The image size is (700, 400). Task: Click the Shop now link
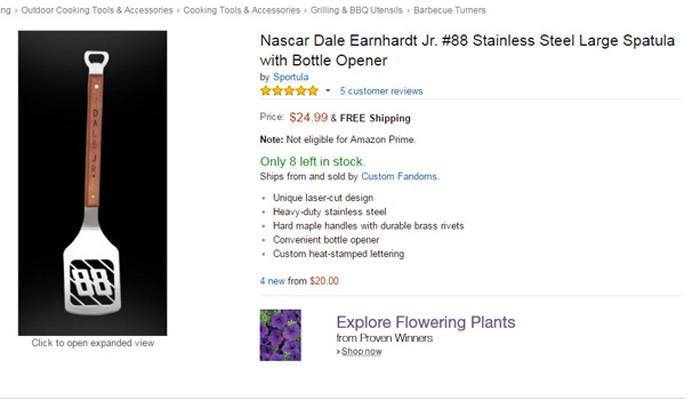(x=360, y=351)
